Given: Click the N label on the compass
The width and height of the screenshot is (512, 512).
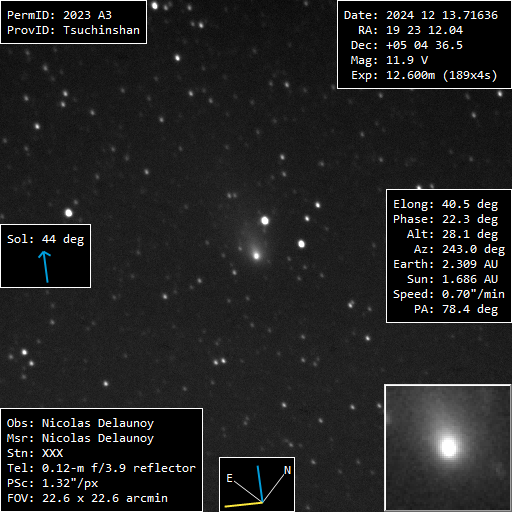Looking at the screenshot, I should [287, 470].
